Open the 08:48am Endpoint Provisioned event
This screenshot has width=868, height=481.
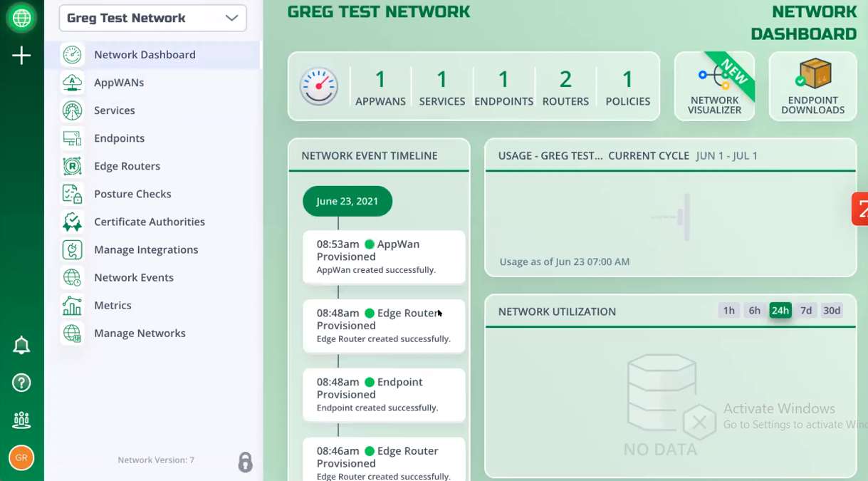384,395
